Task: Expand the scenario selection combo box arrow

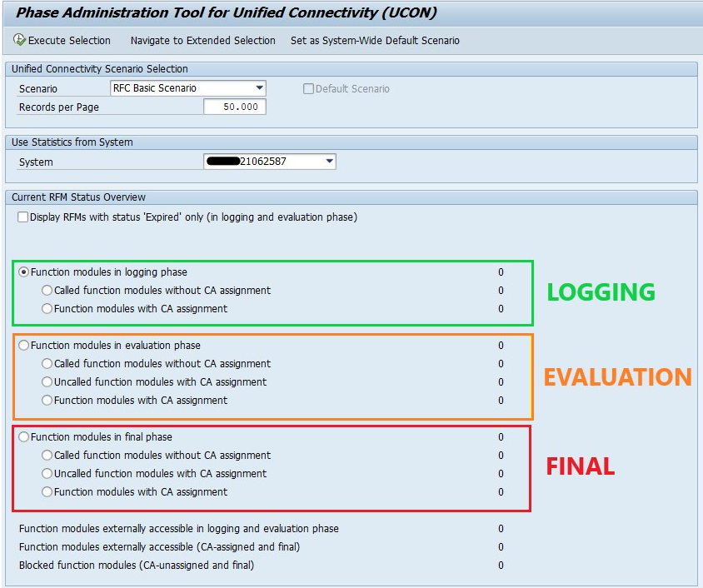Action: (259, 87)
